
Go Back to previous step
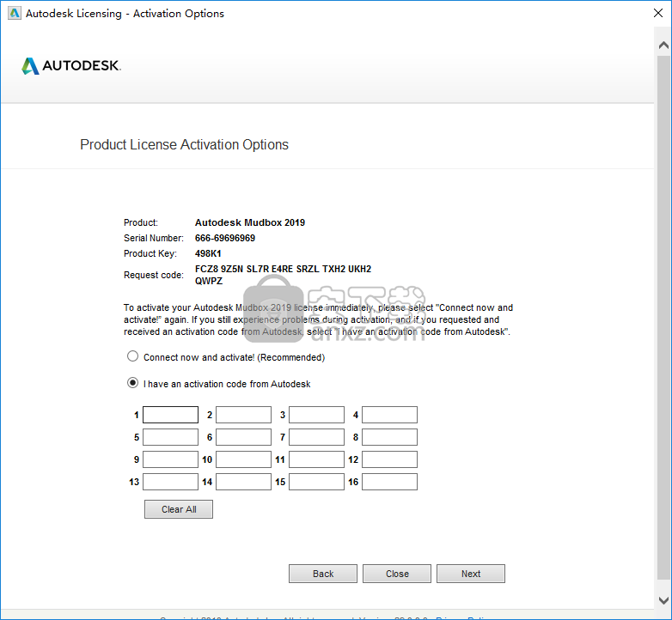click(323, 574)
